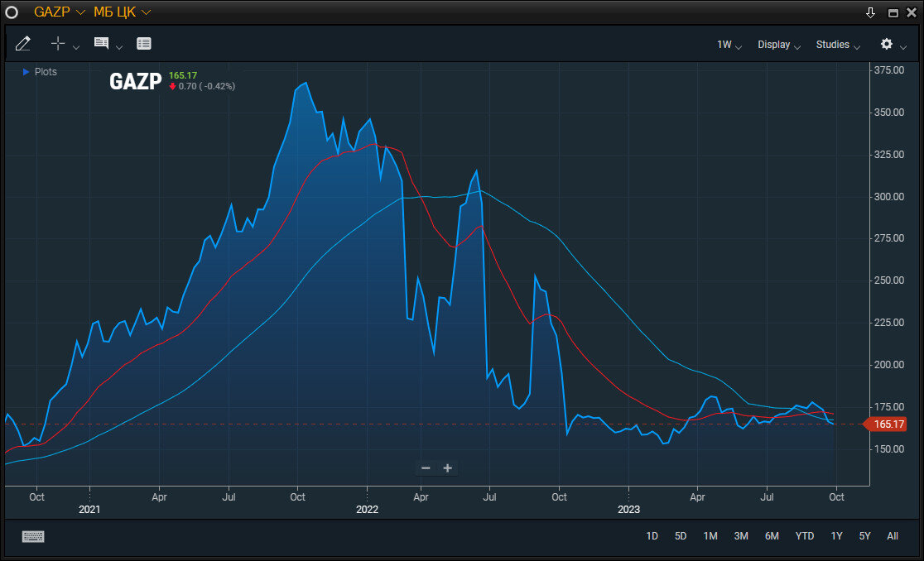Click the 375.00 price axis label

[888, 70]
